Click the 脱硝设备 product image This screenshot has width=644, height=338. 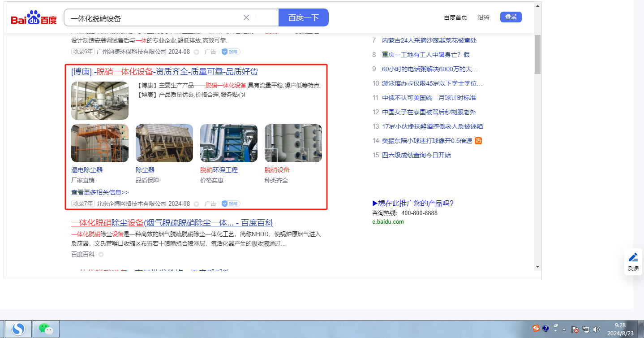click(x=293, y=143)
